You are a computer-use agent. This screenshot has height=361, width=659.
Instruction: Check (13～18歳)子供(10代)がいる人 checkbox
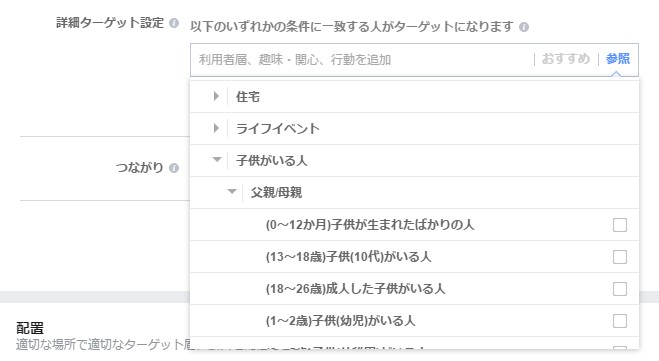click(620, 257)
